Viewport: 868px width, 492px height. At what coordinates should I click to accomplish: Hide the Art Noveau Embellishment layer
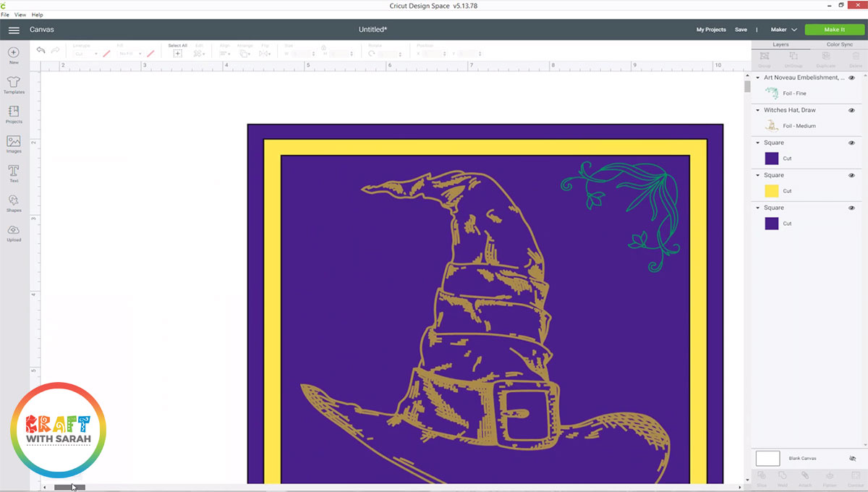click(x=852, y=77)
